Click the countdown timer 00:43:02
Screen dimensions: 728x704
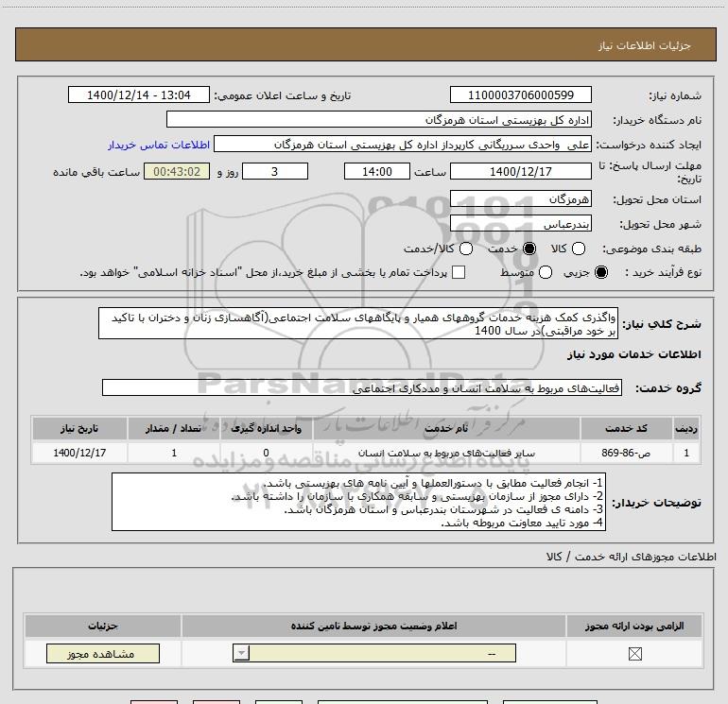[x=177, y=172]
